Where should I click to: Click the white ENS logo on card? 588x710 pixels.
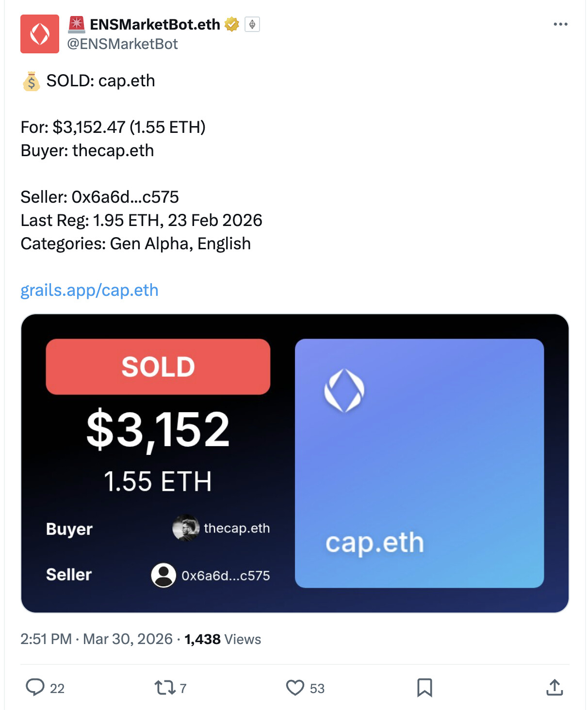344,390
